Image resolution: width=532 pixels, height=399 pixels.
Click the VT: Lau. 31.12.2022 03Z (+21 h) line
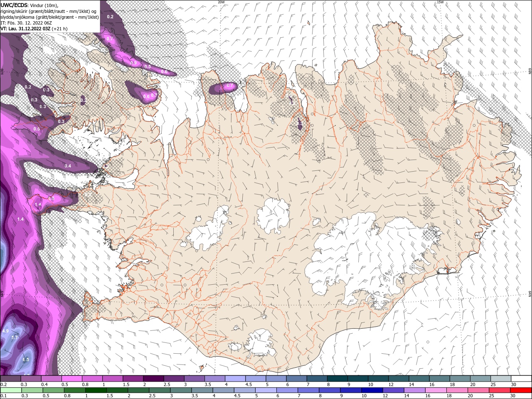[34, 28]
